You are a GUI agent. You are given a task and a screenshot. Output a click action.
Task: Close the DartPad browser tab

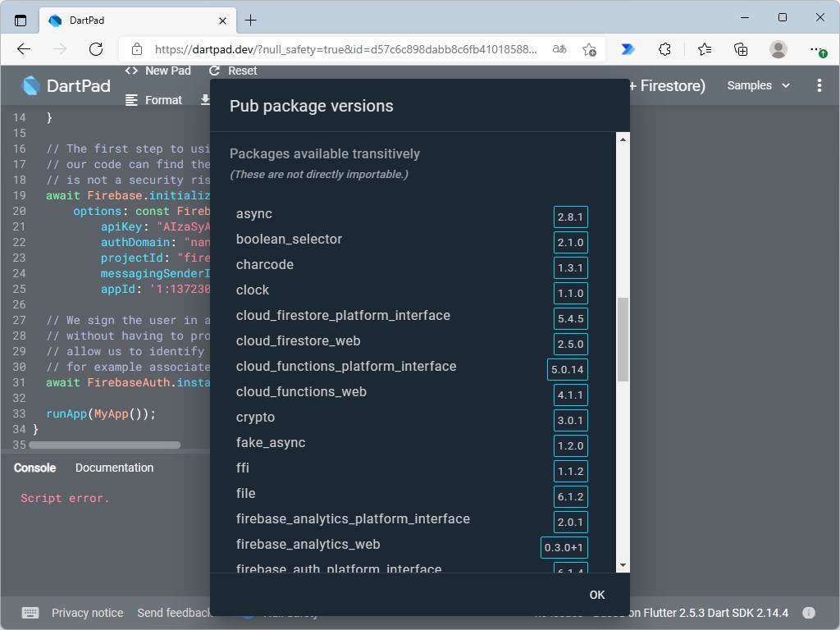pyautogui.click(x=222, y=21)
